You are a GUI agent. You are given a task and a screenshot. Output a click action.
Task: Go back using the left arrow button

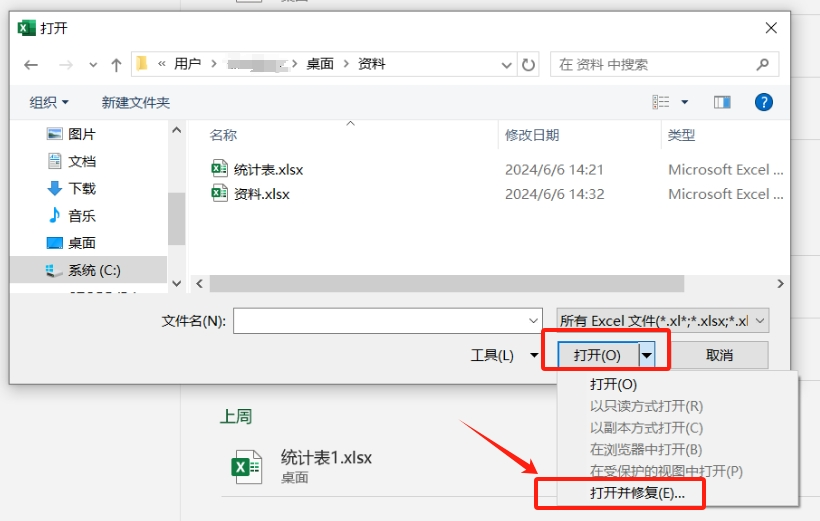point(31,65)
